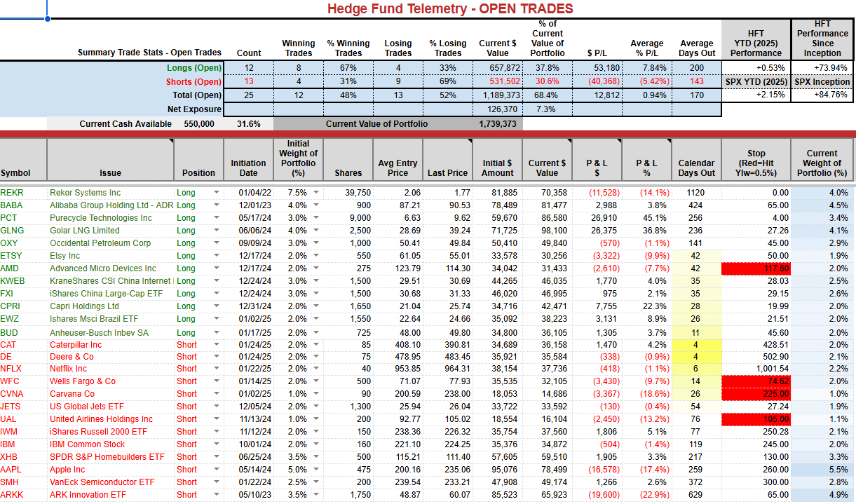Select the IWM symbol cell
This screenshot has width=856, height=504.
pyautogui.click(x=23, y=432)
